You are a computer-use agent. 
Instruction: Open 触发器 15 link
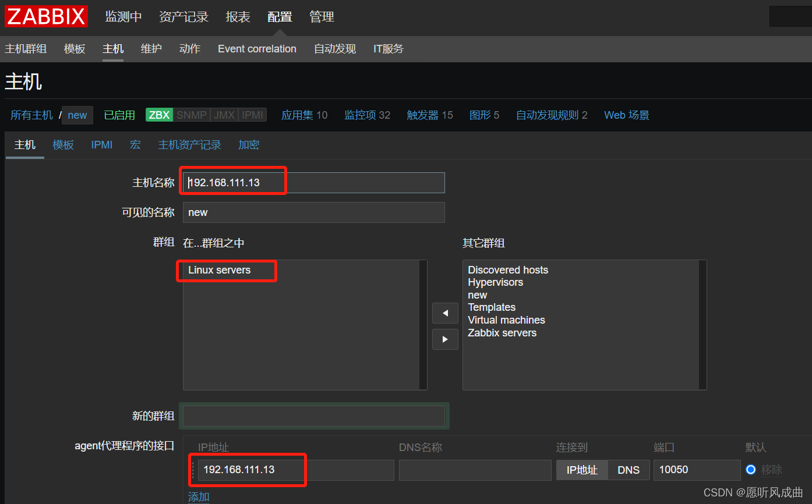tap(430, 115)
